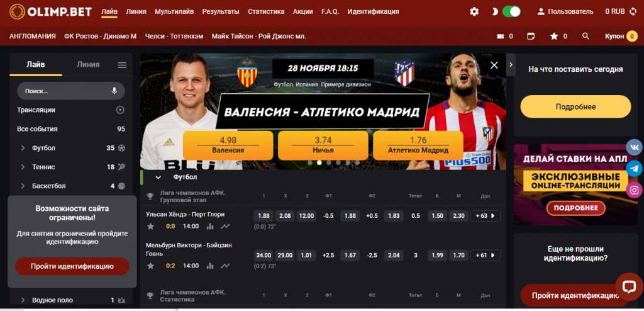644x311 pixels.
Task: Open statistics bars for Ульсан Хёндэ match
Action: pos(210,226)
